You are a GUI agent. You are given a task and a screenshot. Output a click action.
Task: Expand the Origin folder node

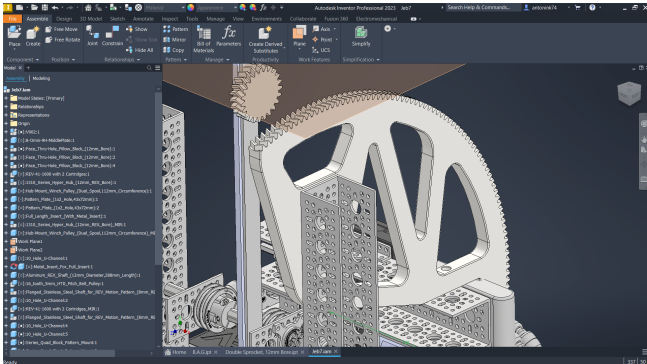pyautogui.click(x=6, y=123)
